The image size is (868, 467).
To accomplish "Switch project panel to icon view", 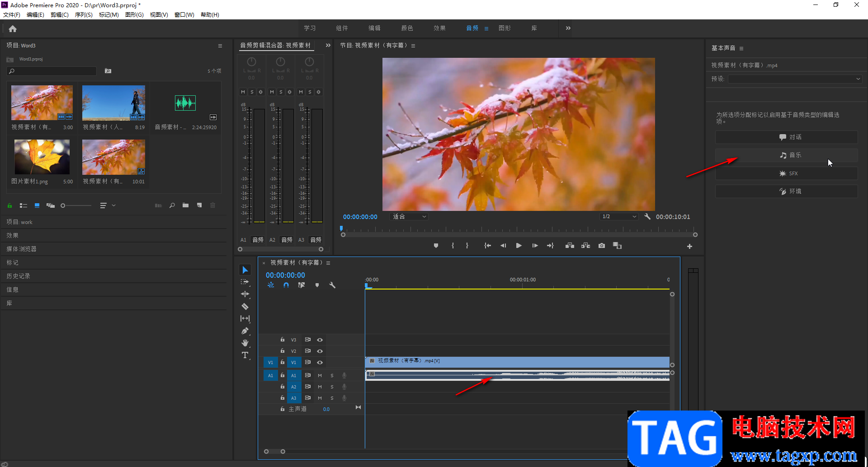I will pyautogui.click(x=37, y=205).
